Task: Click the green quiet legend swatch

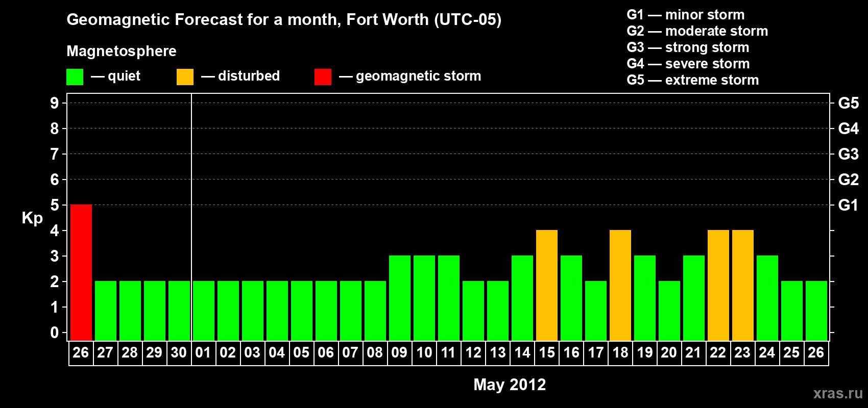Action: (x=75, y=77)
